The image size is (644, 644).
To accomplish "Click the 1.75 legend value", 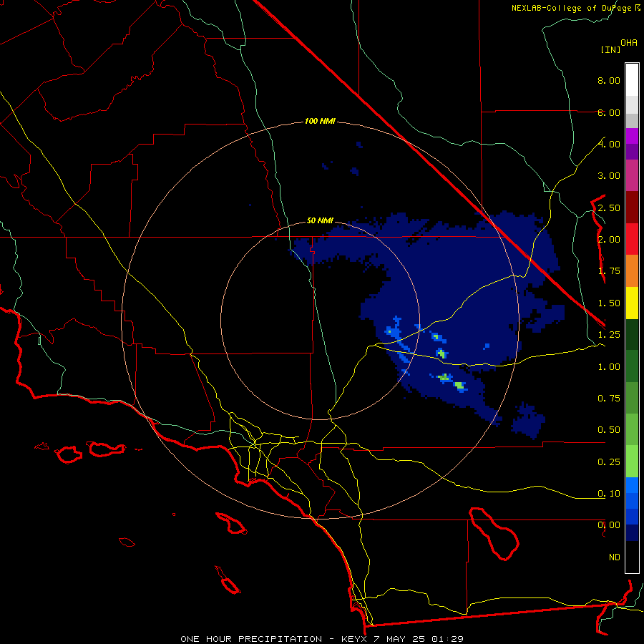I will tap(609, 271).
